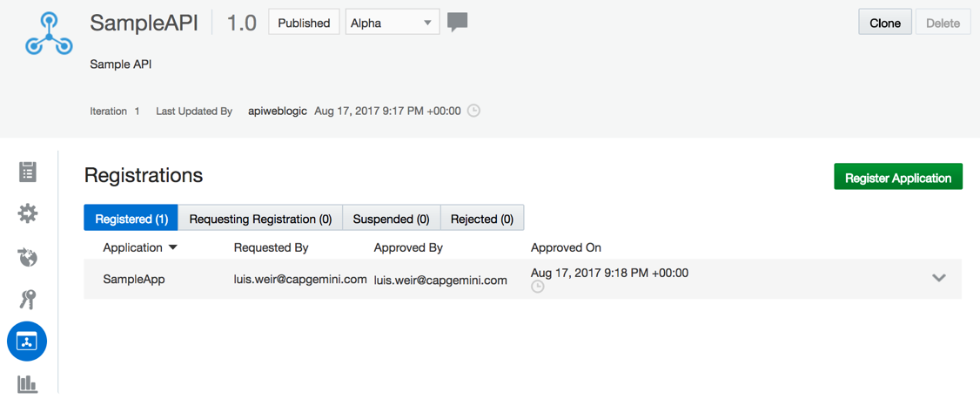This screenshot has width=980, height=399.
Task: Open the Deployments gear-arrow sidebar icon
Action: [x=28, y=214]
